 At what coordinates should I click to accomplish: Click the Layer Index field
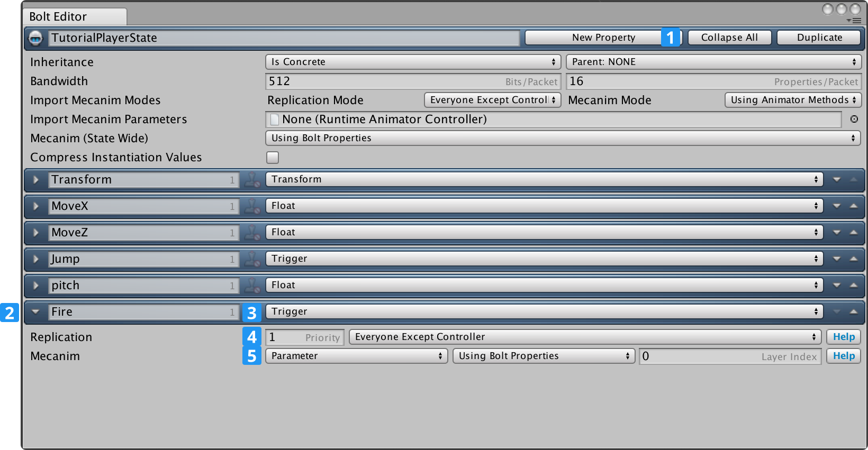click(730, 356)
